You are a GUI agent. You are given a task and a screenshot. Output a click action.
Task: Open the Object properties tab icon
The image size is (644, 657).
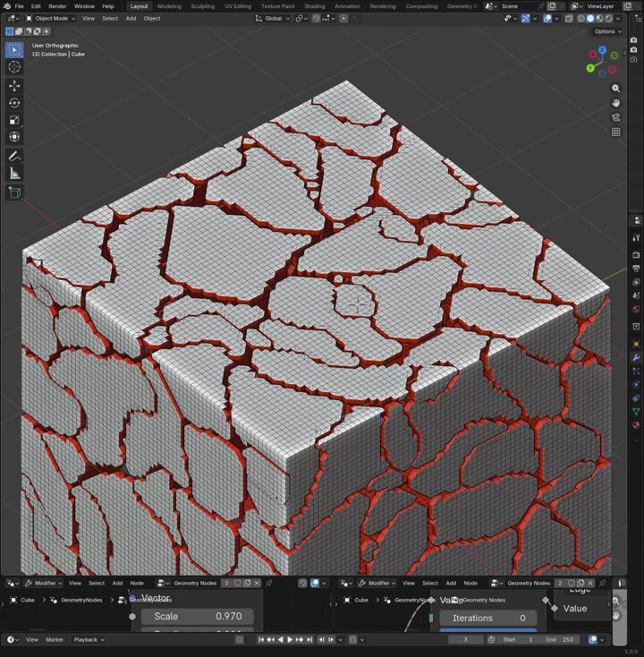[636, 344]
